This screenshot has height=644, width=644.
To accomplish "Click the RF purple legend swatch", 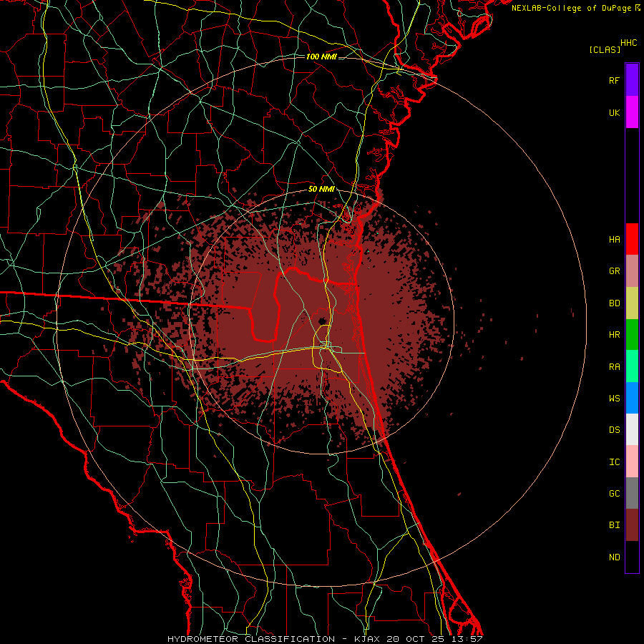I will [632, 79].
